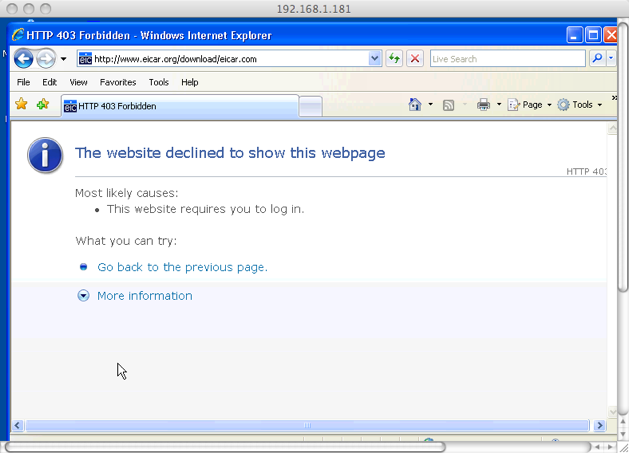
Task: Maximize the Internet Explorer window
Action: pyautogui.click(x=593, y=35)
